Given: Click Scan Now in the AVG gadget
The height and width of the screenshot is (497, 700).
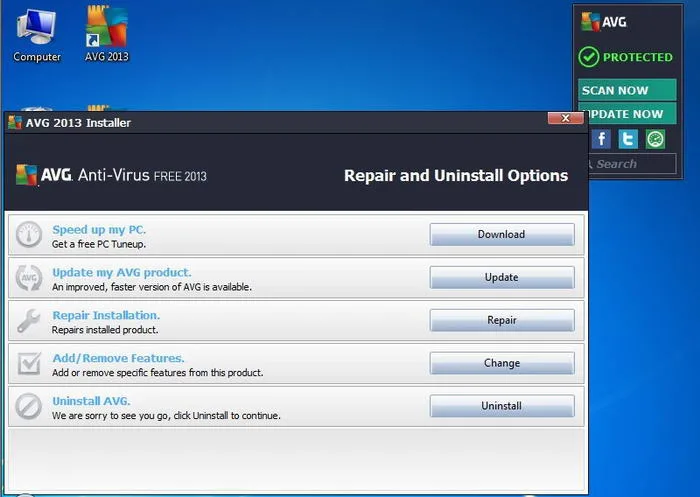Looking at the screenshot, I should click(627, 90).
